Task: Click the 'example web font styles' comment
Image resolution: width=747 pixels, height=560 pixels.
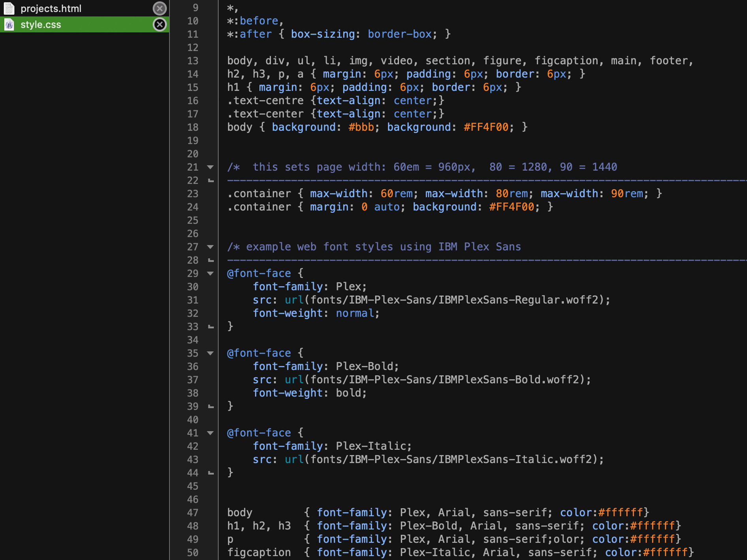Action: pyautogui.click(x=374, y=247)
